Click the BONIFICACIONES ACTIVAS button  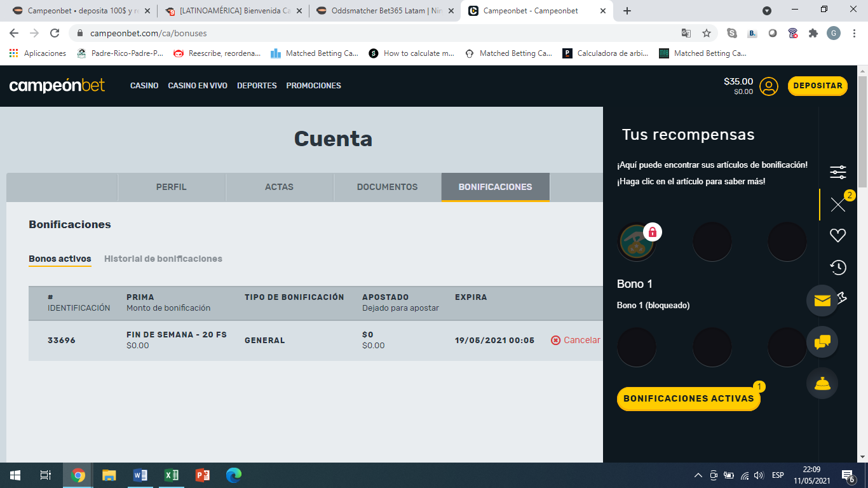point(689,398)
